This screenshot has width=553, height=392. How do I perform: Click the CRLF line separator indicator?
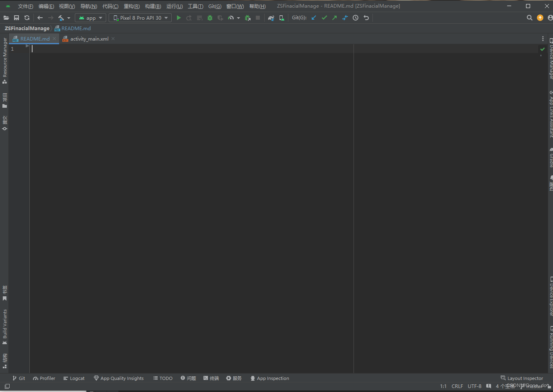[457, 386]
